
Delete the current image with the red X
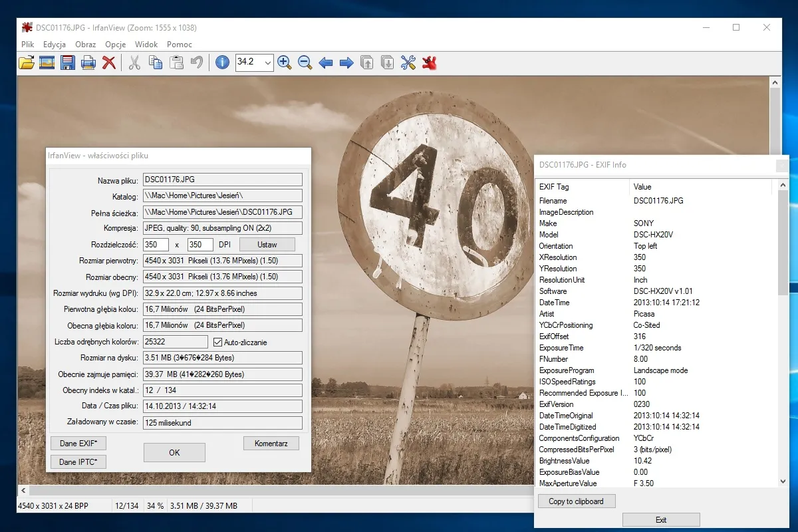[x=108, y=62]
